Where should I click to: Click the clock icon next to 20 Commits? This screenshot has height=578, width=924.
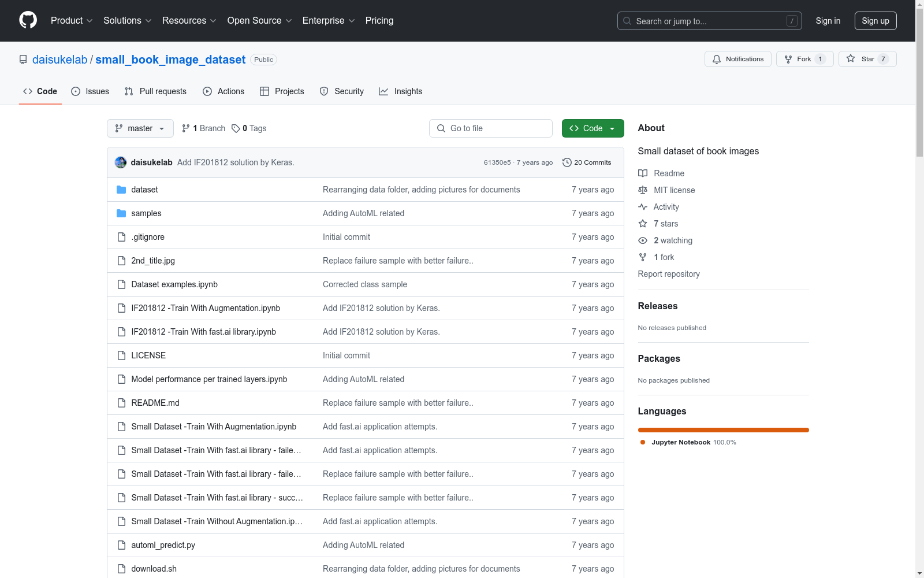click(x=567, y=162)
